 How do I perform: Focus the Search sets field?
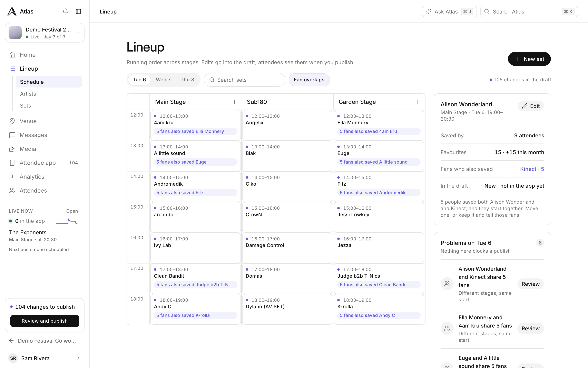(244, 80)
